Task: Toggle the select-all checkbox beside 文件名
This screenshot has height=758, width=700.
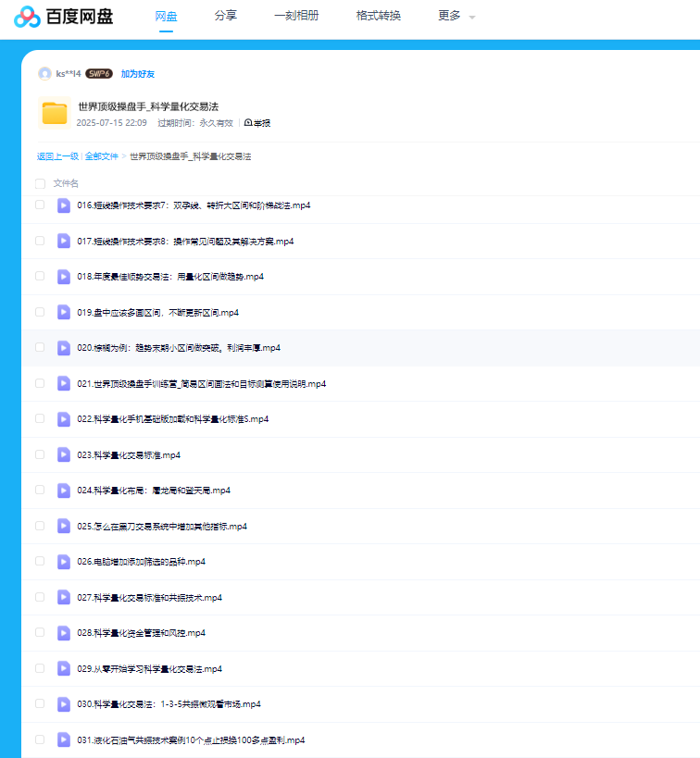Action: (x=40, y=183)
